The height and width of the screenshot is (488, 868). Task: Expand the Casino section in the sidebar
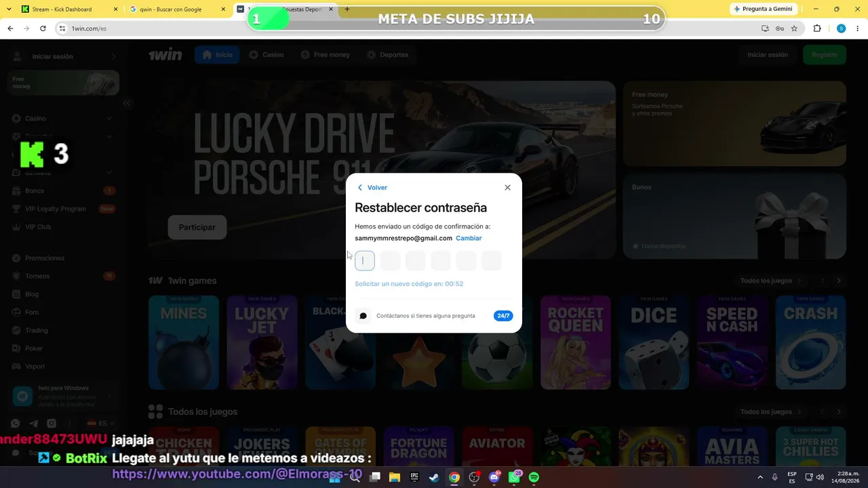point(62,119)
